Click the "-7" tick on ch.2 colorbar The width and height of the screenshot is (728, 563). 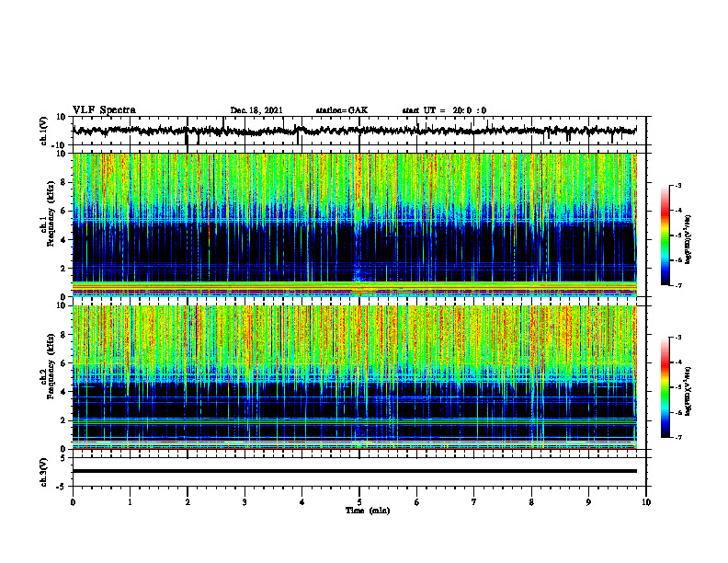click(x=678, y=438)
